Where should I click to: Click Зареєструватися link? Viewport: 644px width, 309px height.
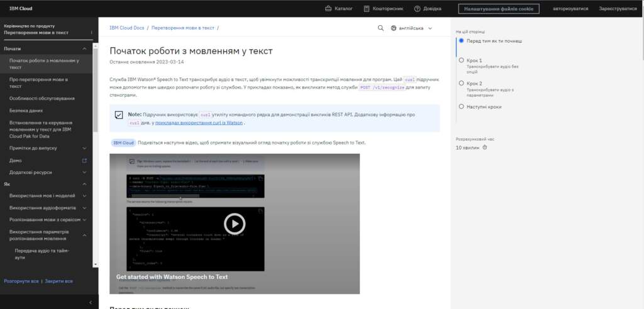click(618, 9)
